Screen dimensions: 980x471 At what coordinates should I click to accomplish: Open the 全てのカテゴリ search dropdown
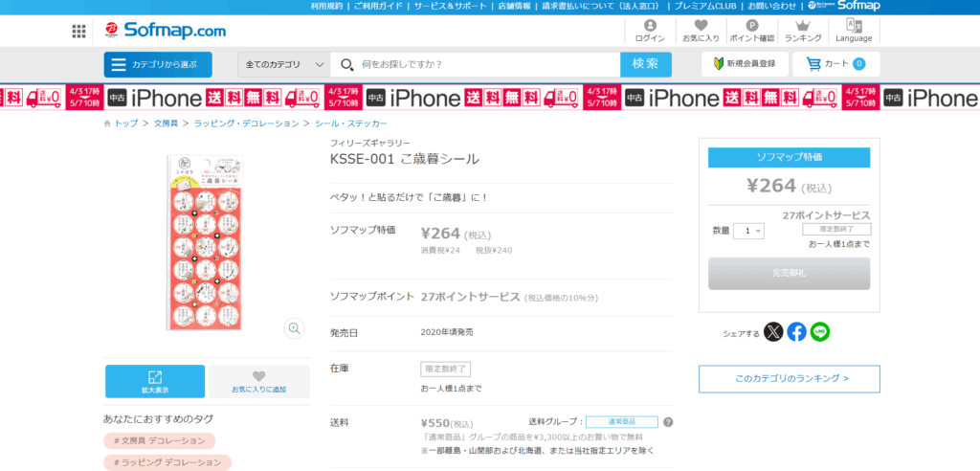click(284, 64)
